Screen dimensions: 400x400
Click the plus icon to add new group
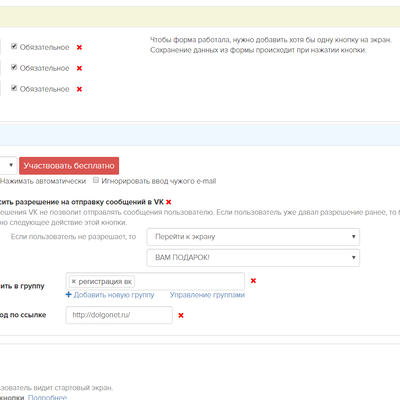[69, 295]
